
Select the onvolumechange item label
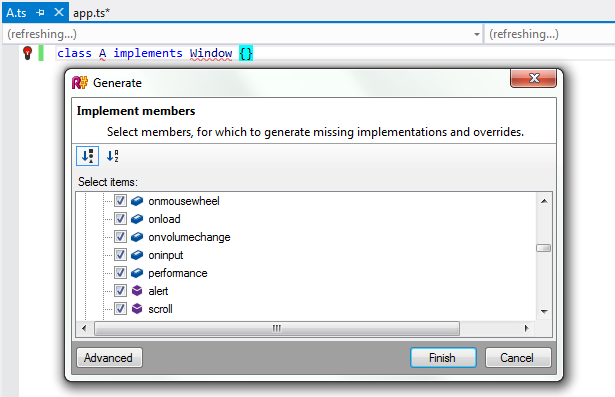tap(189, 237)
